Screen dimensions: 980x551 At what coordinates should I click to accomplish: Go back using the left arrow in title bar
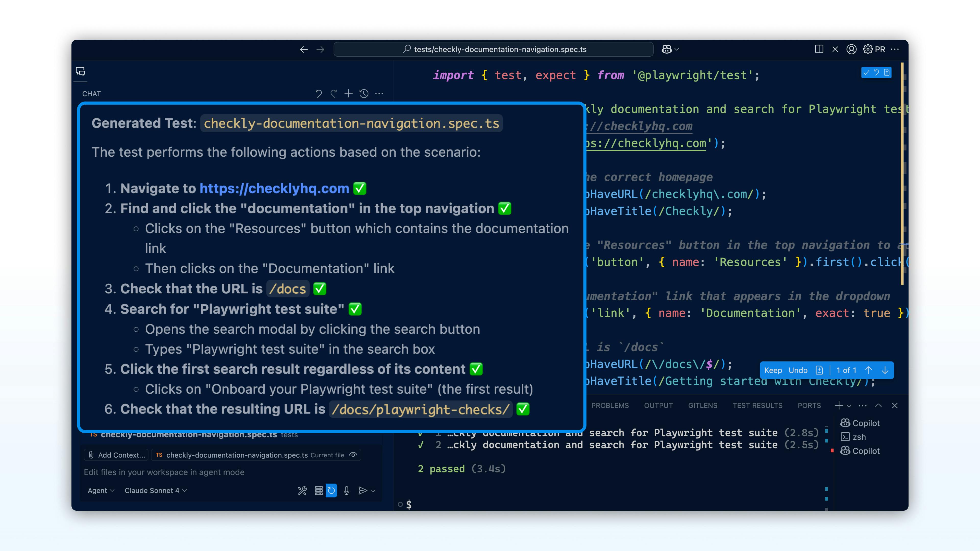(x=304, y=49)
